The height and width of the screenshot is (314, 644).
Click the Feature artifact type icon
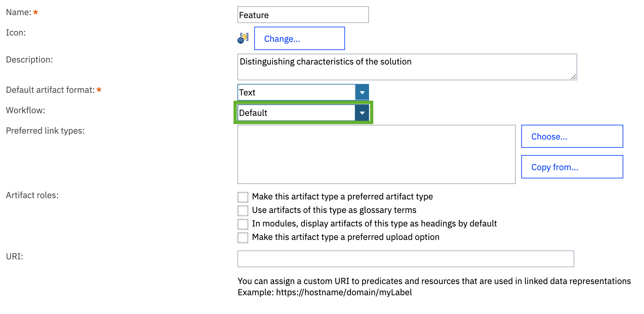pos(243,38)
